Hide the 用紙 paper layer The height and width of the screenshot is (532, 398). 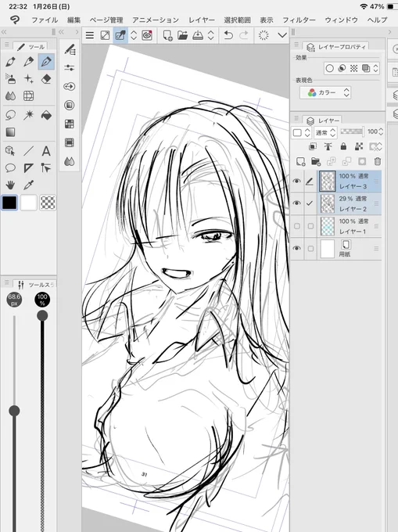coord(297,248)
